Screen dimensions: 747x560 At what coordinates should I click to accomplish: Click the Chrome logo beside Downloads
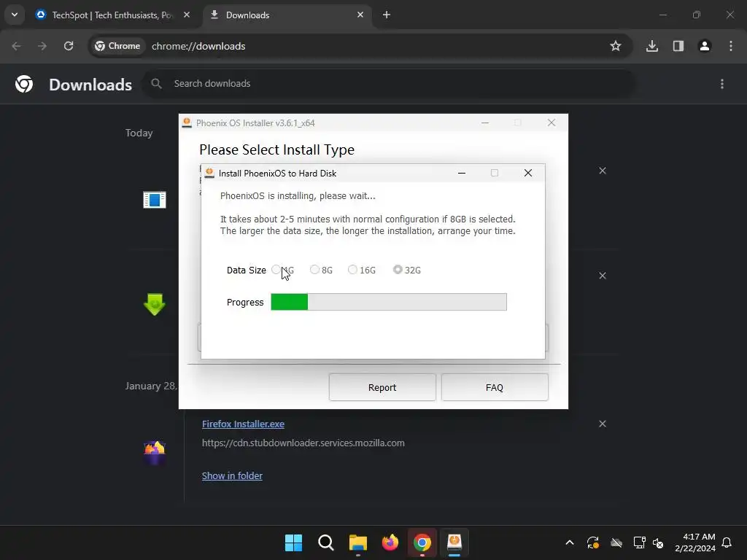pyautogui.click(x=24, y=84)
